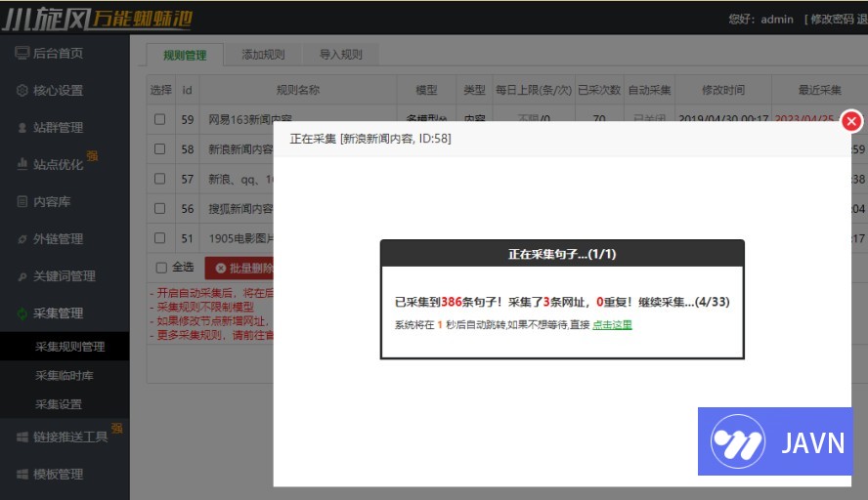Click the windows icon beside 链接推送工具
Screen dimensions: 868x500
pyautogui.click(x=22, y=437)
